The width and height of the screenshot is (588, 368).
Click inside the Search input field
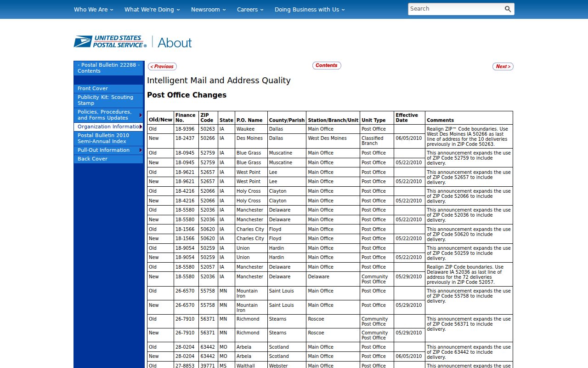[455, 9]
